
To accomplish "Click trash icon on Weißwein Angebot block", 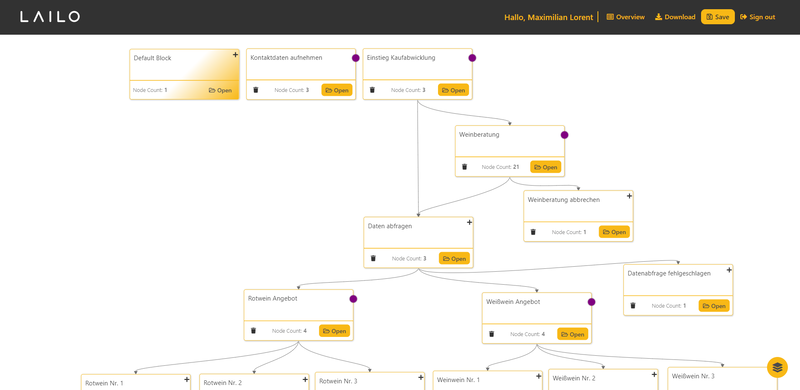I will tap(491, 334).
